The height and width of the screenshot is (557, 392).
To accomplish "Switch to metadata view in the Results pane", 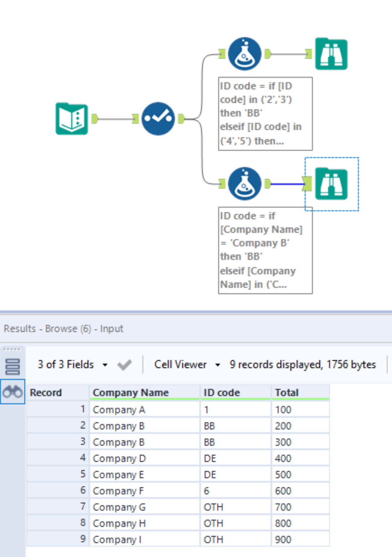I will [x=12, y=366].
